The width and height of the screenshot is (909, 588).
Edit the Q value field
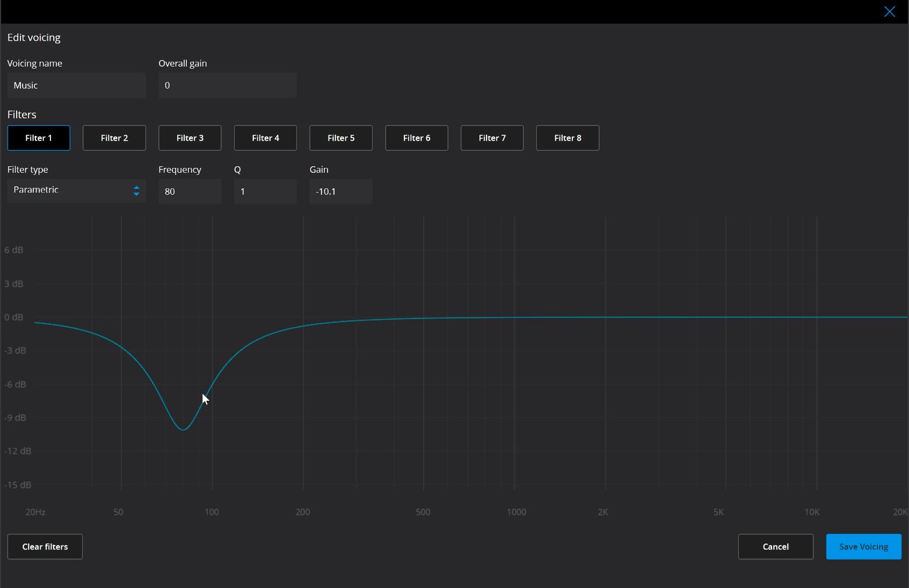click(x=265, y=192)
